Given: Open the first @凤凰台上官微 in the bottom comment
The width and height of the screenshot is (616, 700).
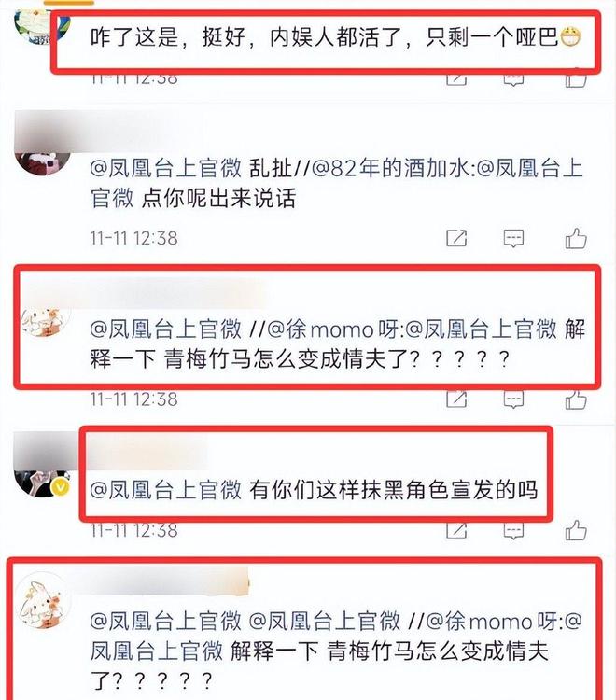Looking at the screenshot, I should point(165,622).
